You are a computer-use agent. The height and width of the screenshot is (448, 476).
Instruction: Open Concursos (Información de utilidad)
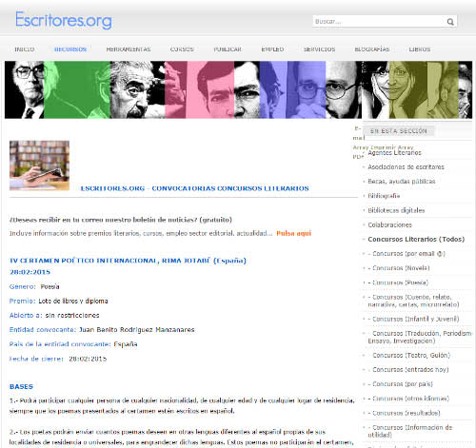(410, 431)
